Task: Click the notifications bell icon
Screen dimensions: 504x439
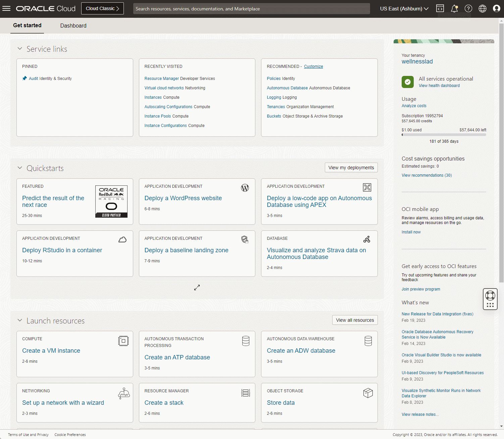Action: click(x=454, y=8)
